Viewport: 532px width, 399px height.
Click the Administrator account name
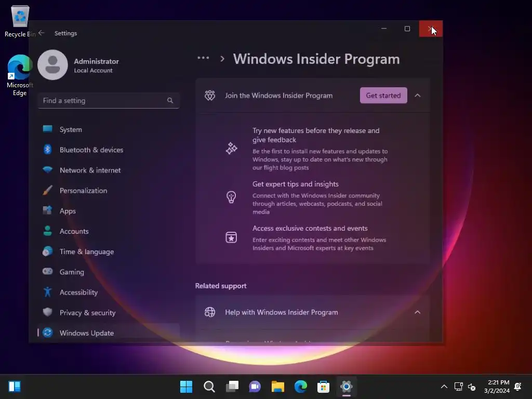pos(96,61)
